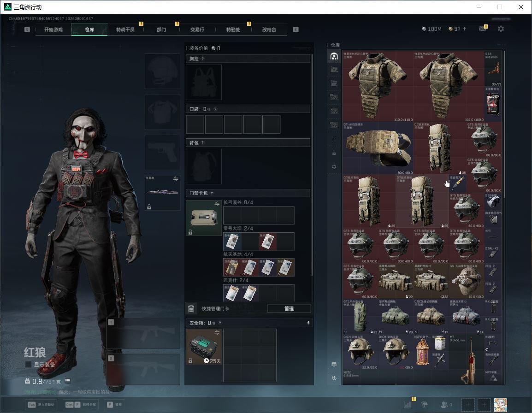Select the keycard wallet item

(204, 218)
